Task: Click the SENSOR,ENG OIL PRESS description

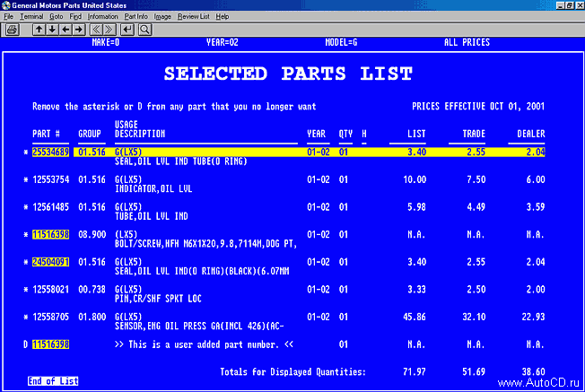Action: point(199,327)
